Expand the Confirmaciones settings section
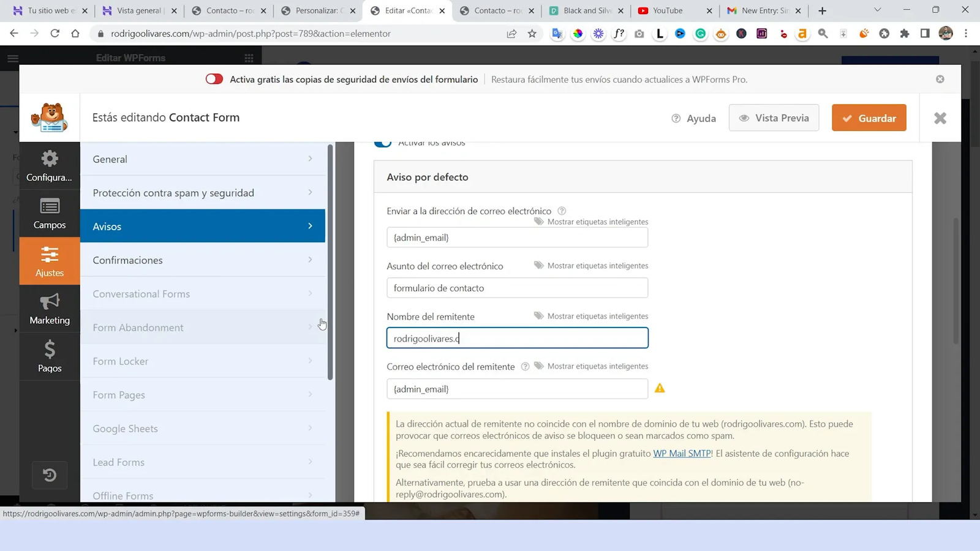The image size is (980, 551). (203, 260)
